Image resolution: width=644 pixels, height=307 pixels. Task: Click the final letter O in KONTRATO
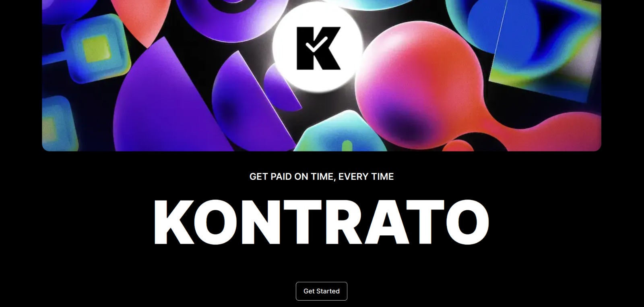pyautogui.click(x=468, y=222)
